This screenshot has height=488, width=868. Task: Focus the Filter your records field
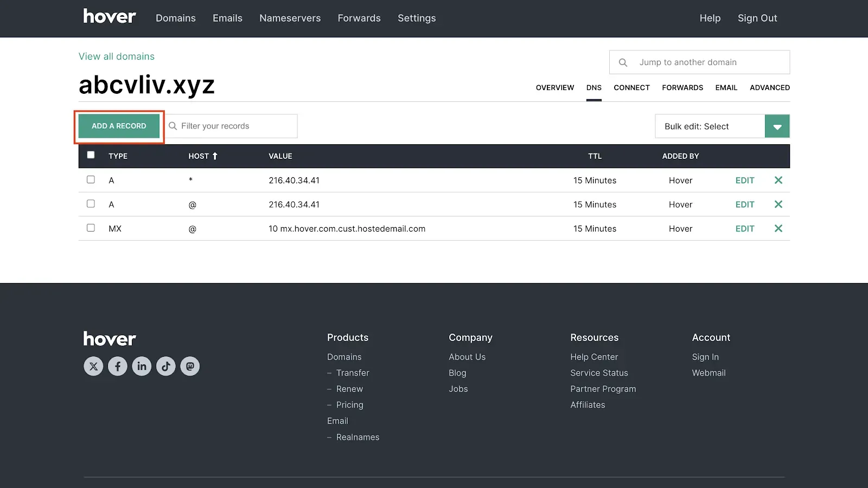tap(232, 126)
